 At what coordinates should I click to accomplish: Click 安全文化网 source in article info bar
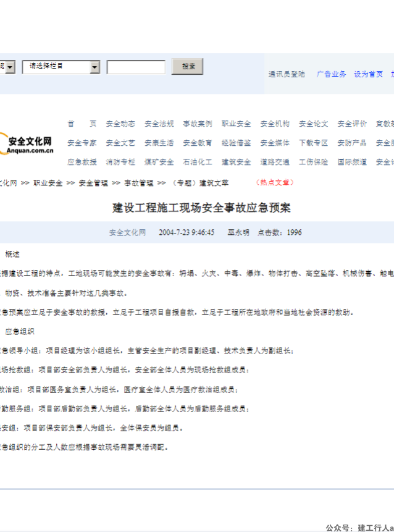[x=127, y=232]
